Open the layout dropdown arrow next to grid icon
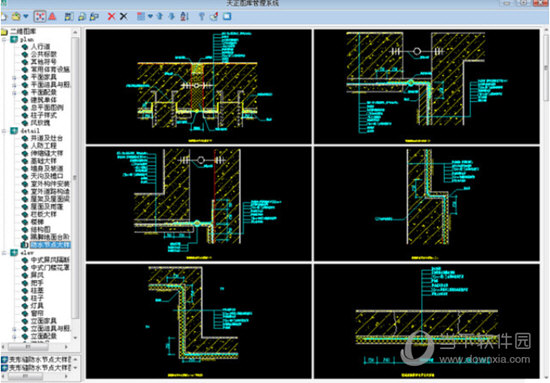550x383 pixels. point(150,16)
